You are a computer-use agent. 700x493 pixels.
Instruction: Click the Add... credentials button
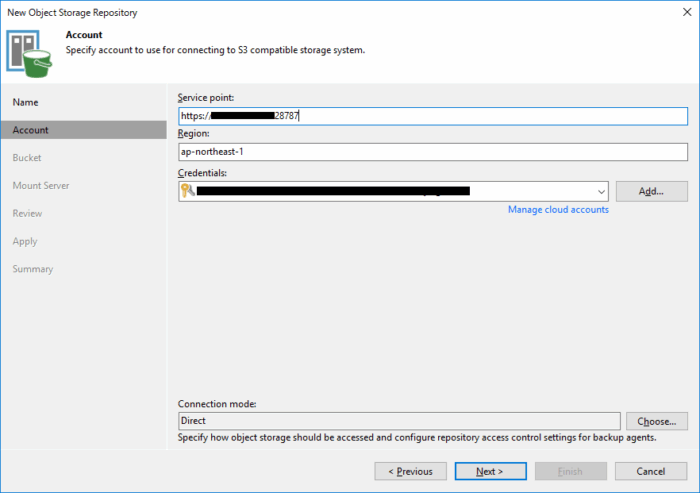651,191
